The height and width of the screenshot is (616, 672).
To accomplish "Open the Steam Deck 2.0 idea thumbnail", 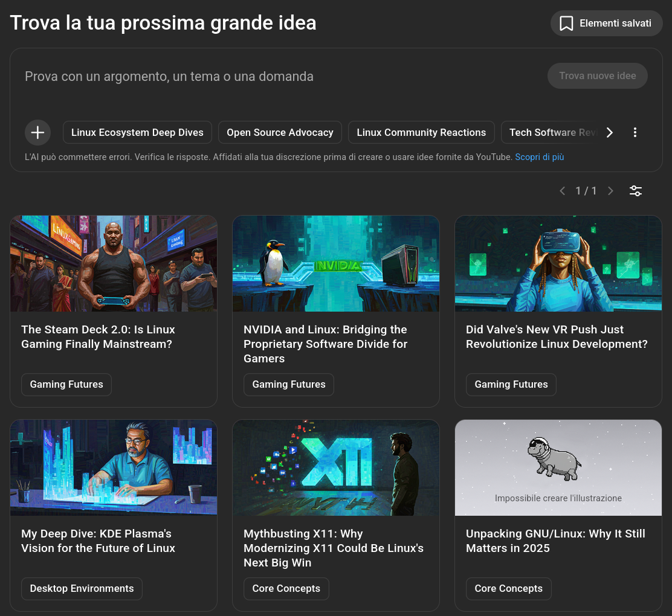I will (x=114, y=263).
